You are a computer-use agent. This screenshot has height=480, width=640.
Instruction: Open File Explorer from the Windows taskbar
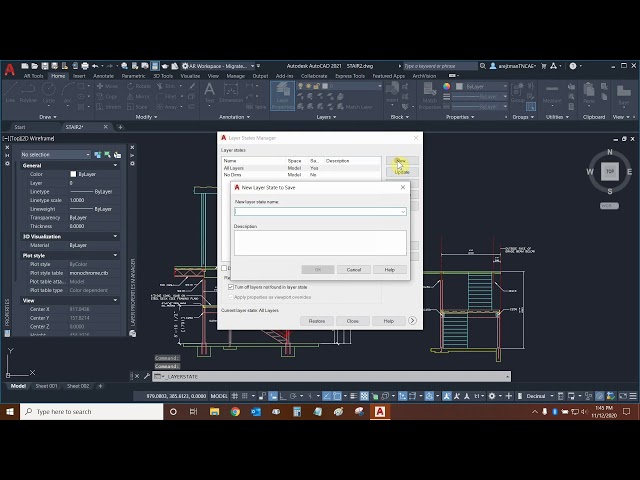214,411
